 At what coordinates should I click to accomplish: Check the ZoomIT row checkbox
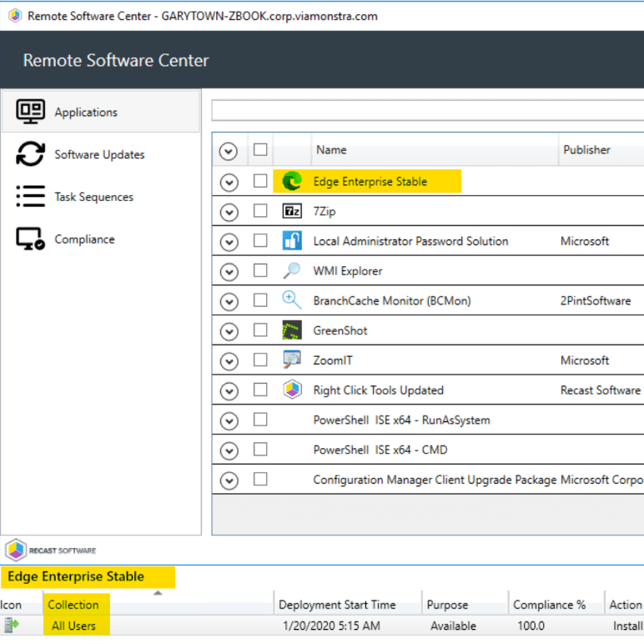pos(260,360)
